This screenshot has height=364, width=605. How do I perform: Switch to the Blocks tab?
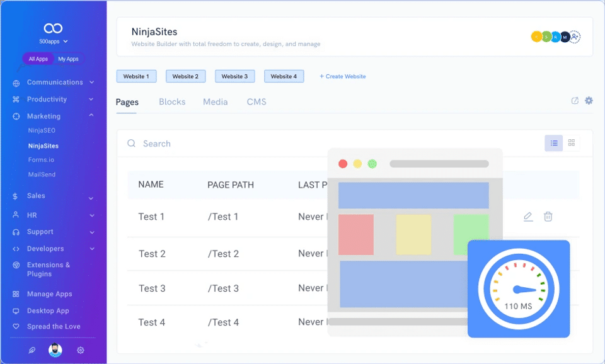point(172,102)
